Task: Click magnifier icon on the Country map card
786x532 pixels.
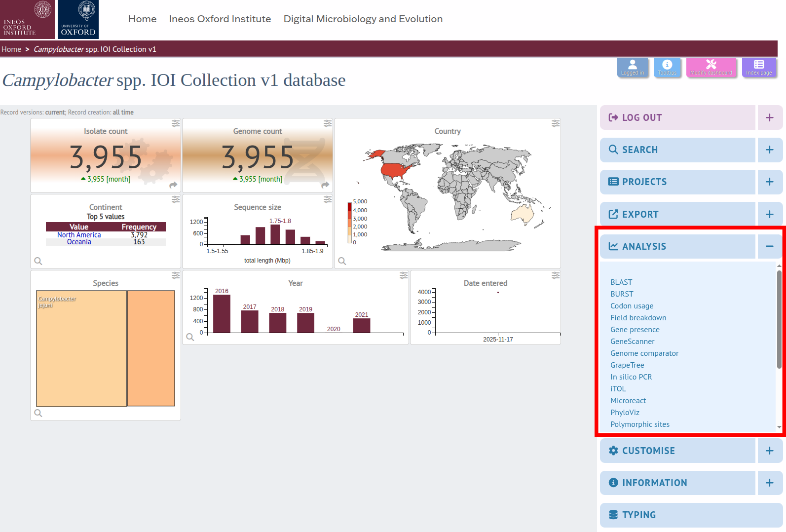Action: [342, 261]
